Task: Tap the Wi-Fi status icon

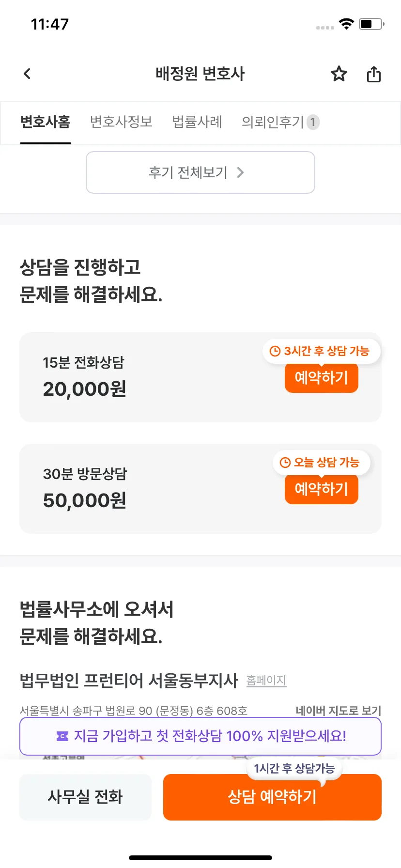Action: click(346, 24)
